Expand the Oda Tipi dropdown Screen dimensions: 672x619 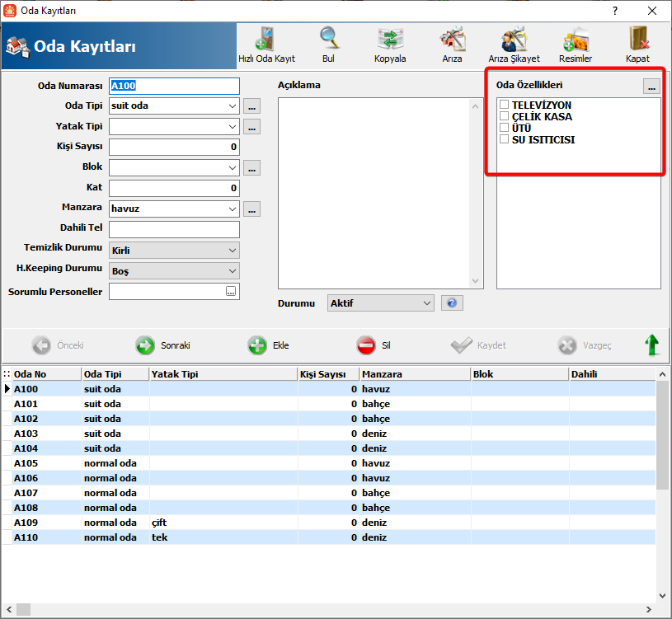click(x=233, y=106)
